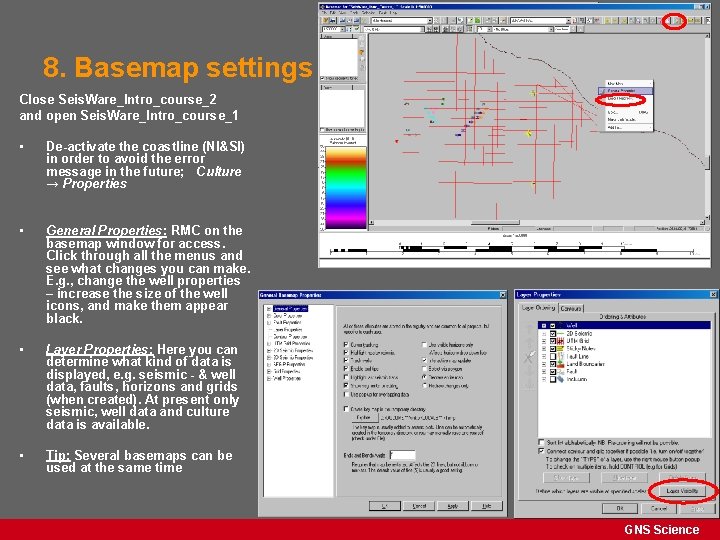
Task: Toggle the Land Boundaries layer checkbox
Action: click(x=553, y=364)
